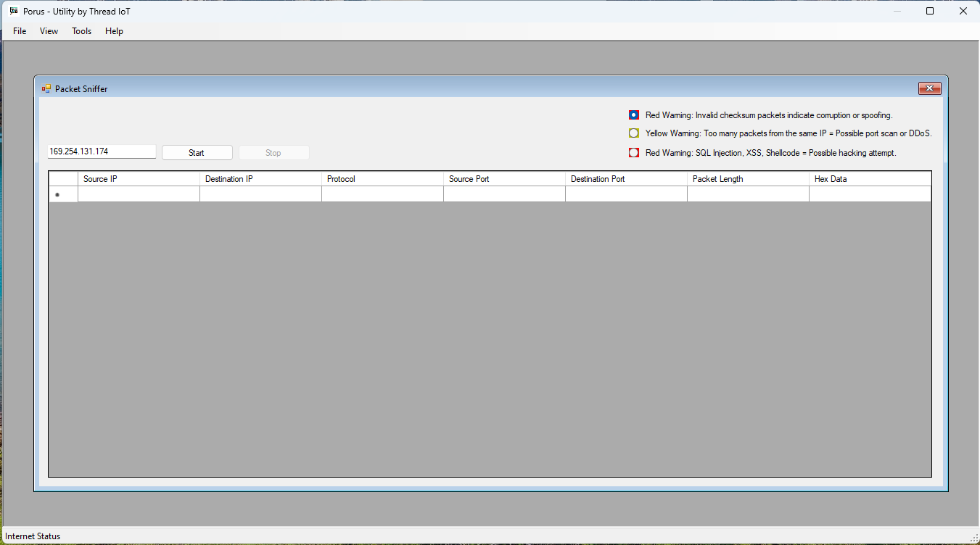This screenshot has width=980, height=545.
Task: Open the File menu
Action: (x=19, y=30)
